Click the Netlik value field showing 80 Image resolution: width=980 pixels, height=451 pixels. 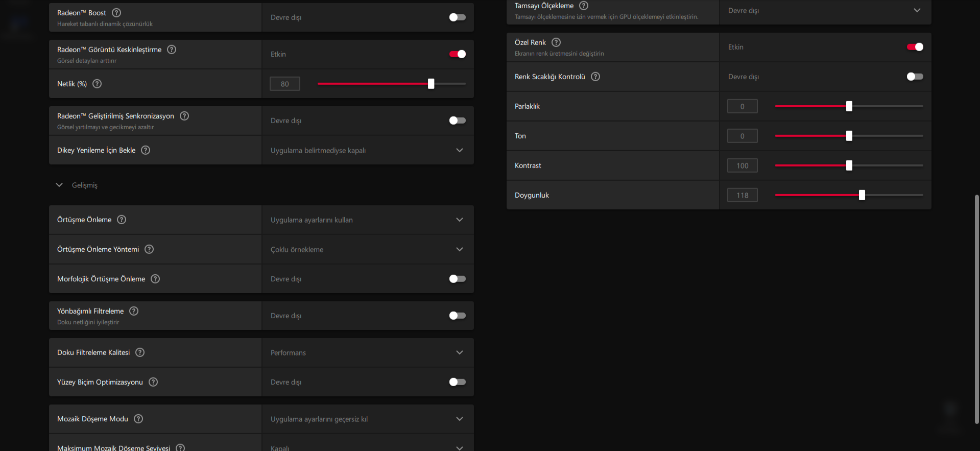pyautogui.click(x=284, y=84)
